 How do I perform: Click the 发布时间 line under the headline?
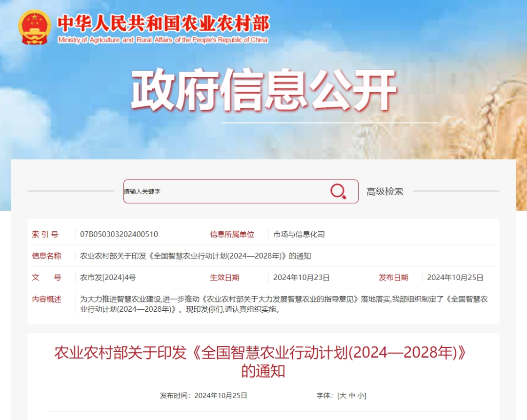[203, 396]
